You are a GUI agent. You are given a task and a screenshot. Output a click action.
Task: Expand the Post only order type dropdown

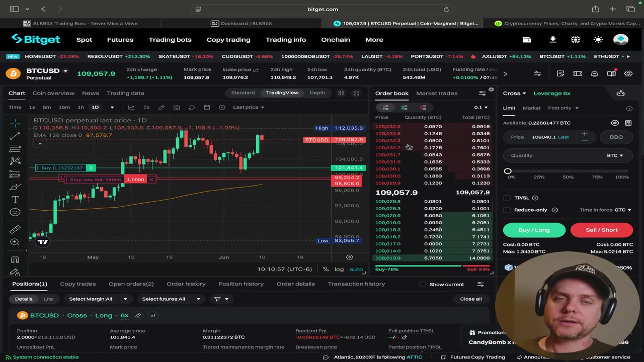coord(563,108)
